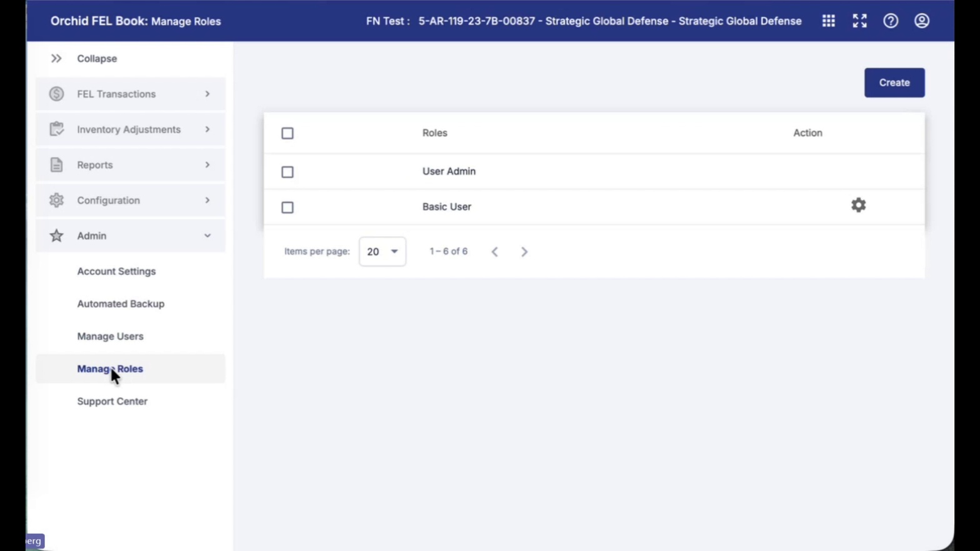The width and height of the screenshot is (980, 551).
Task: Check the User Admin role checkbox
Action: [x=287, y=172]
